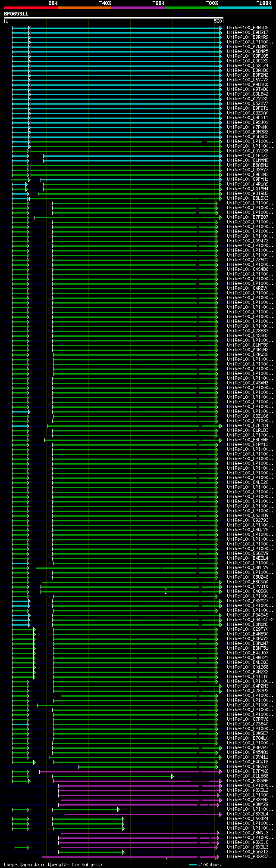Click hit label UniRef100_Q29FY0
The height and width of the screenshot is (868, 276).
[x=248, y=629]
